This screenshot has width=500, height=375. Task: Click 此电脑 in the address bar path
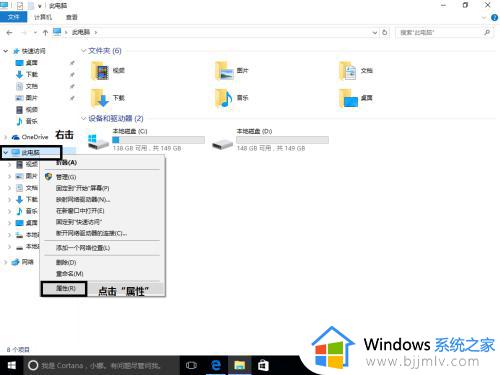(x=81, y=32)
